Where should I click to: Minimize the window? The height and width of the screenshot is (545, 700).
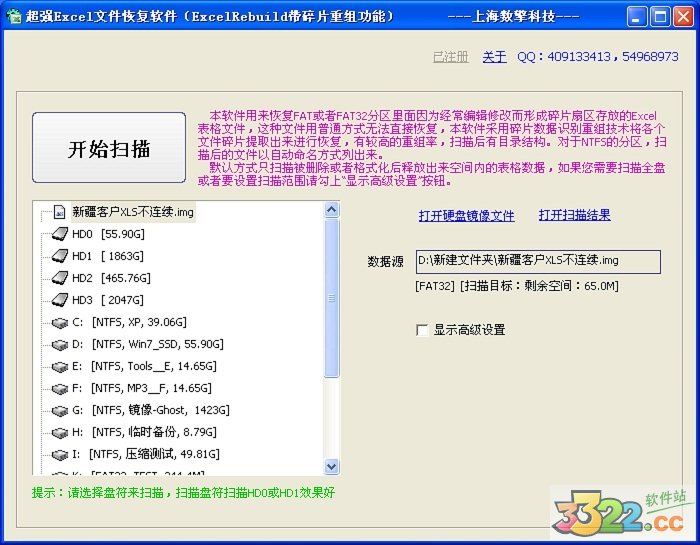click(637, 17)
